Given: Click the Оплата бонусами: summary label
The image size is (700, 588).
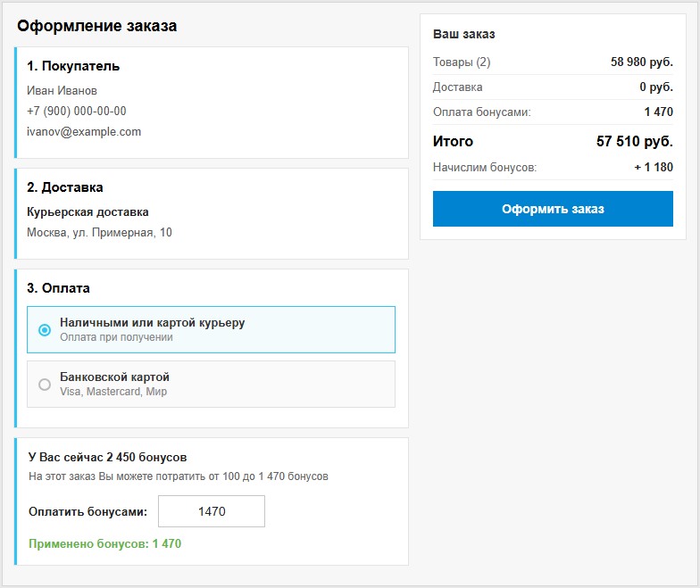Looking at the screenshot, I should tap(482, 112).
